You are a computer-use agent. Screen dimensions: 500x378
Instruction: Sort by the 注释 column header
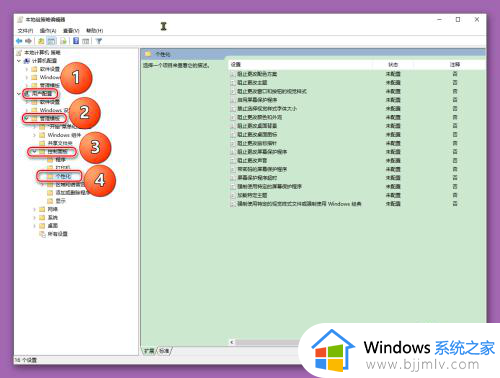pyautogui.click(x=455, y=65)
